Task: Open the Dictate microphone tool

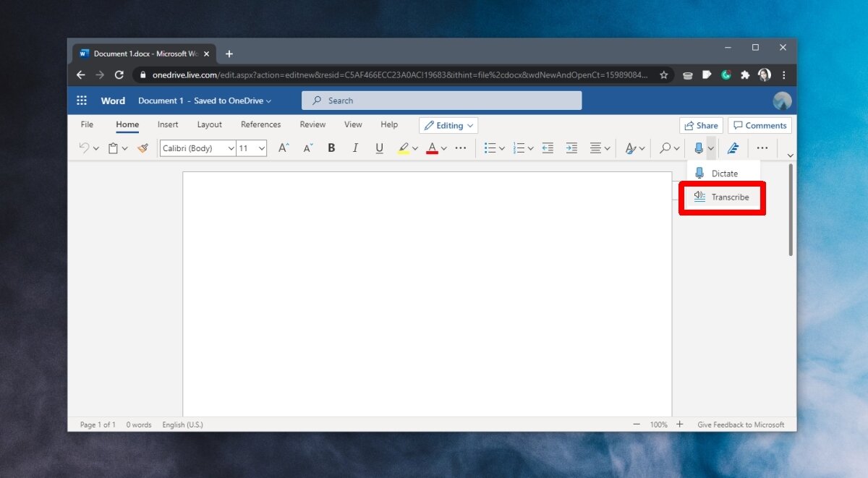Action: pos(721,173)
